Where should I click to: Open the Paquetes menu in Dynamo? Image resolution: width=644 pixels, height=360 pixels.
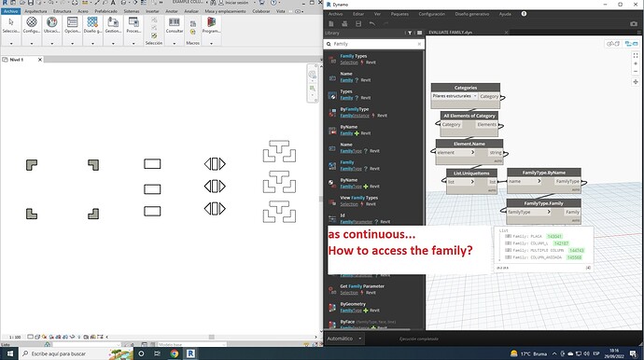(x=399, y=14)
